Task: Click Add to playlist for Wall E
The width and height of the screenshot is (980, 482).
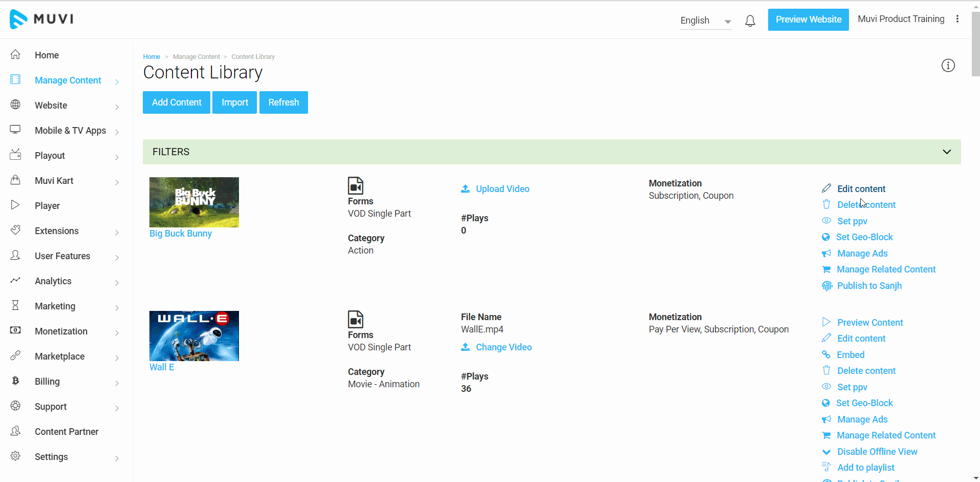Action: pos(866,468)
